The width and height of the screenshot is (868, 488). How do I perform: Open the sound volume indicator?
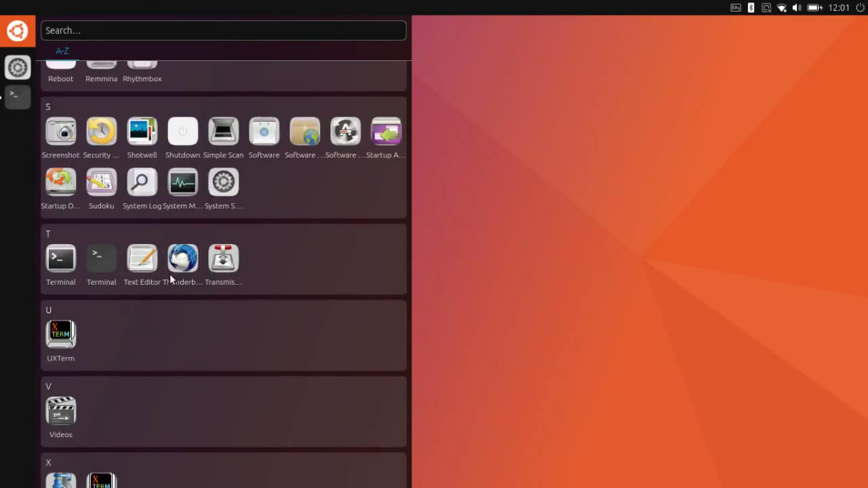tap(797, 7)
